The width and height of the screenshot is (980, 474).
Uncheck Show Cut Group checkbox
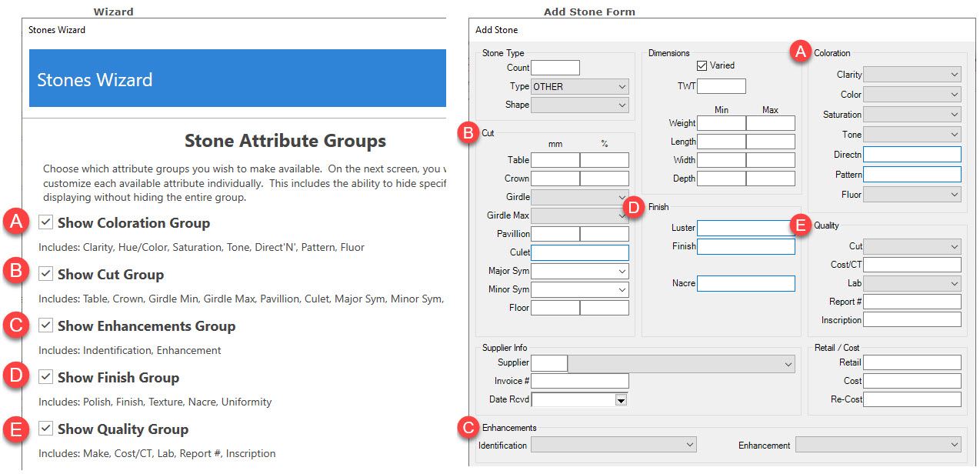click(x=46, y=274)
